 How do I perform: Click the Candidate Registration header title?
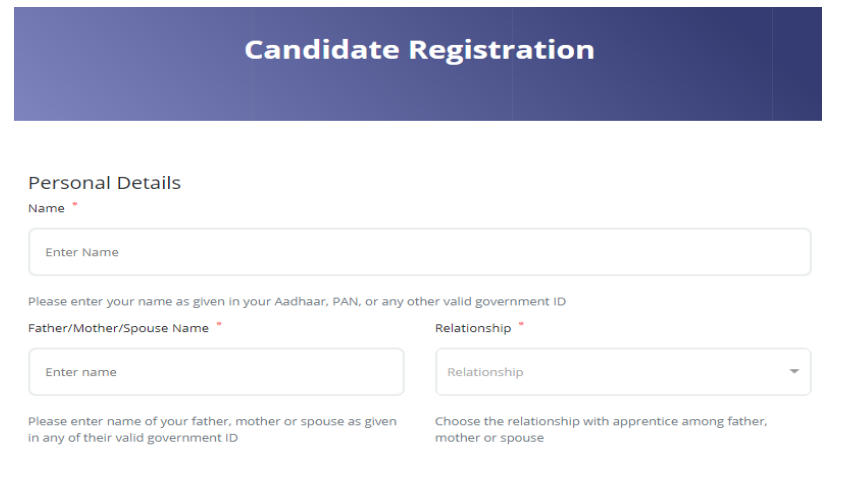click(419, 50)
